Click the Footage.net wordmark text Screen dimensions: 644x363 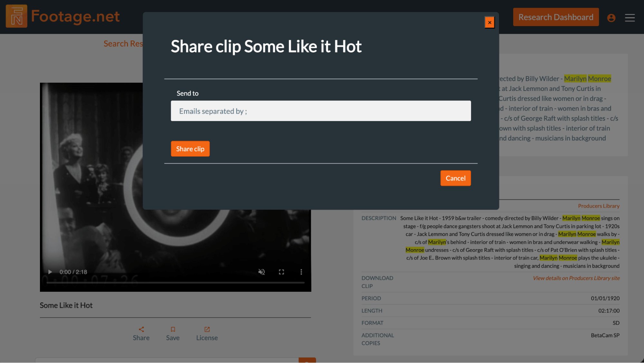(x=75, y=16)
